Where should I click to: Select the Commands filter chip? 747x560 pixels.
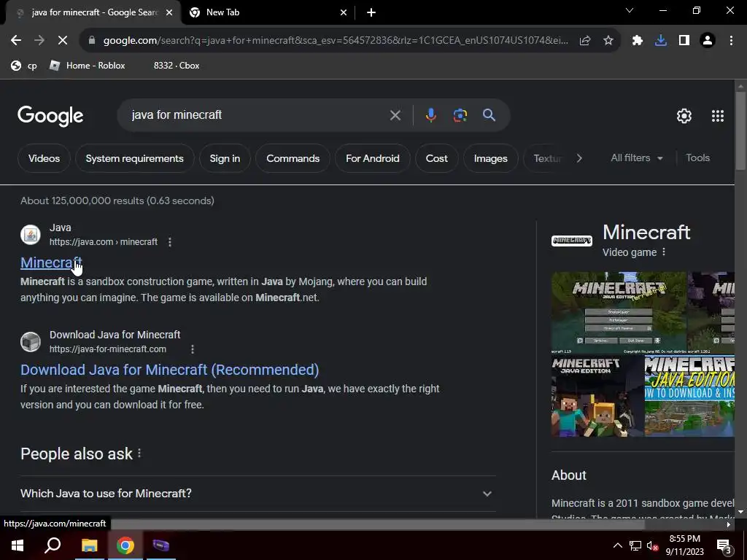293,158
